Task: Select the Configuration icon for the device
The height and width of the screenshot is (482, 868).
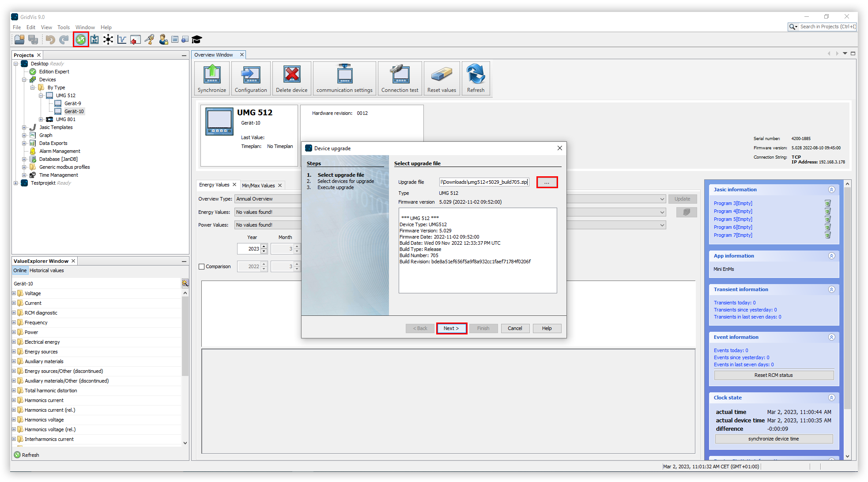Action: (250, 78)
